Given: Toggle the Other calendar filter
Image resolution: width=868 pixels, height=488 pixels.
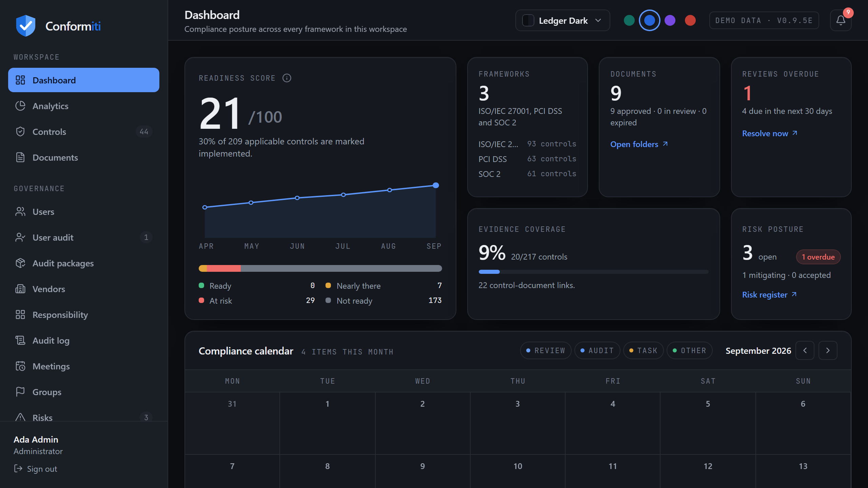Looking at the screenshot, I should coord(689,350).
